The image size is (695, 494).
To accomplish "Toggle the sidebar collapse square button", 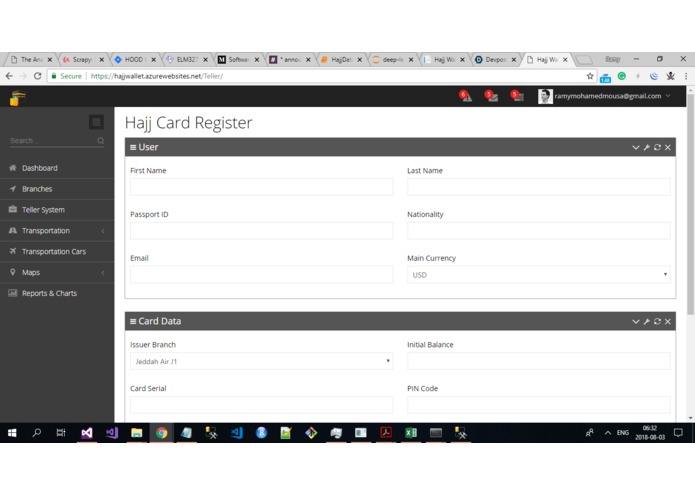I will point(96,122).
